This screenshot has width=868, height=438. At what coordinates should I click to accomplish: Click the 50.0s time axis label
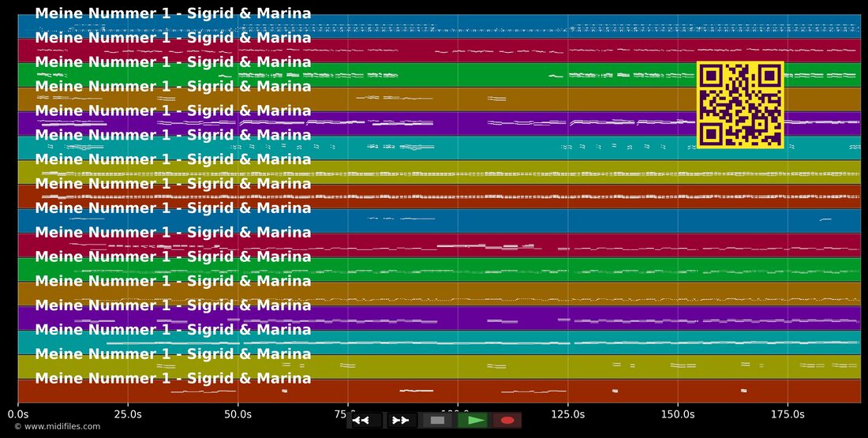[x=238, y=414]
